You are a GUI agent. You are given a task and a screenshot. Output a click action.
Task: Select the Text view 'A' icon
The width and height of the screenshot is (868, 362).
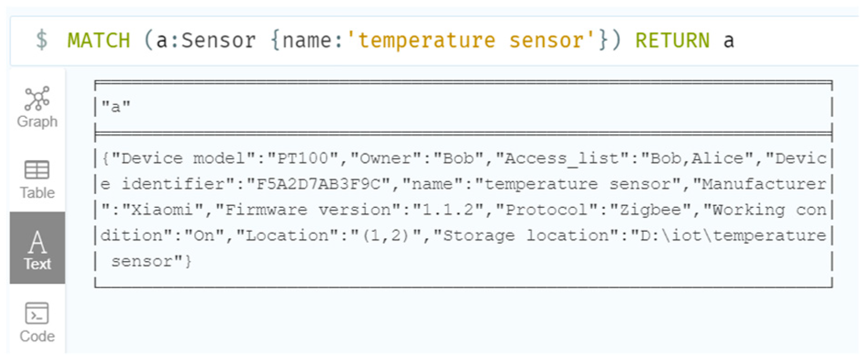[x=37, y=242]
